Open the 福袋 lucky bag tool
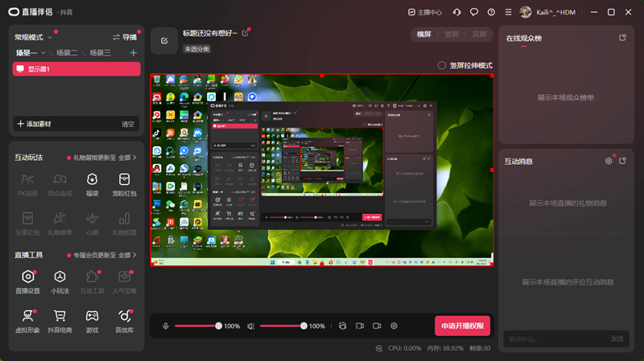The width and height of the screenshot is (644, 361). 92,185
